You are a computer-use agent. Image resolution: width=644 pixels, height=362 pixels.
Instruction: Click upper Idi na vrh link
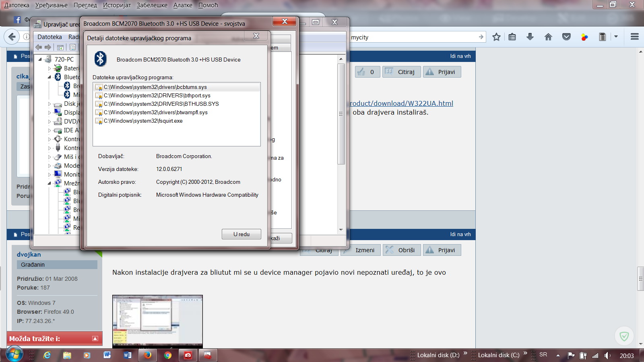coord(460,56)
